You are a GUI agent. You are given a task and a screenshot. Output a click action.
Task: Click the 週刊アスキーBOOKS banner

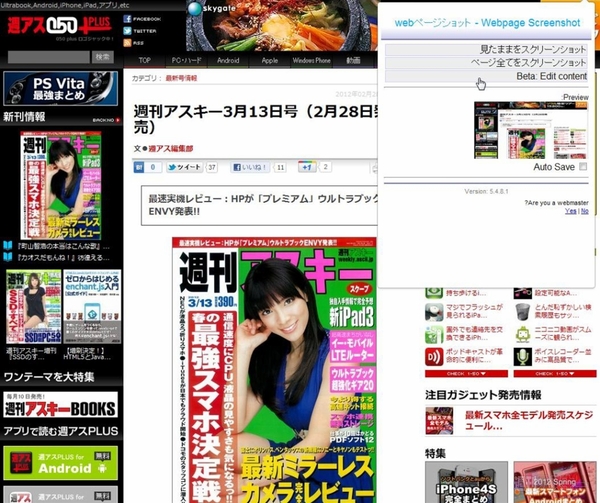tap(60, 405)
